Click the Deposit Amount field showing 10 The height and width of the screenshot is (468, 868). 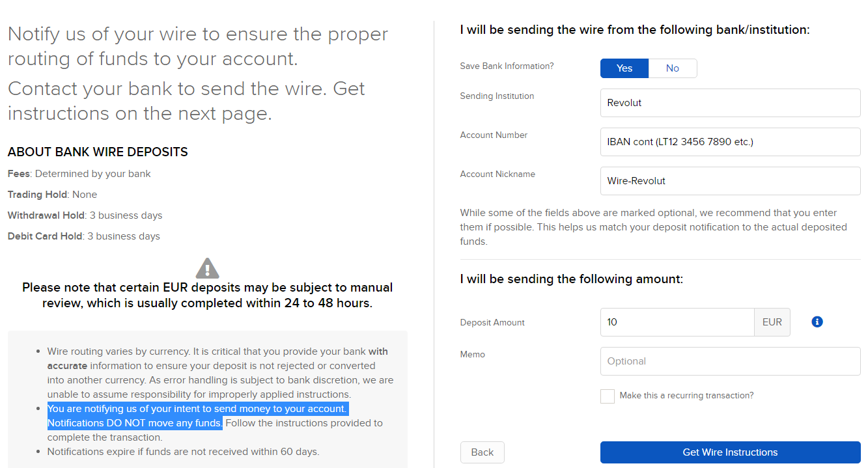point(677,322)
